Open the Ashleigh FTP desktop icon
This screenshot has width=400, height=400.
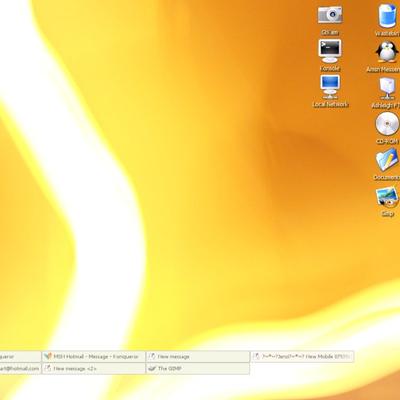point(387,89)
